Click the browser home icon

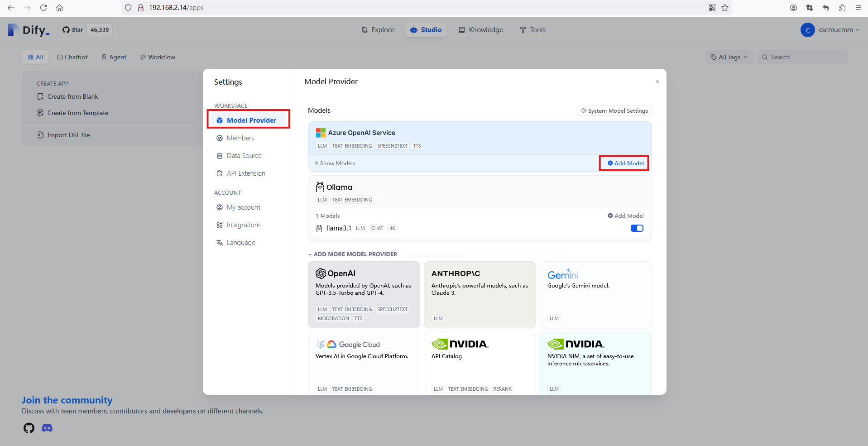tap(59, 8)
